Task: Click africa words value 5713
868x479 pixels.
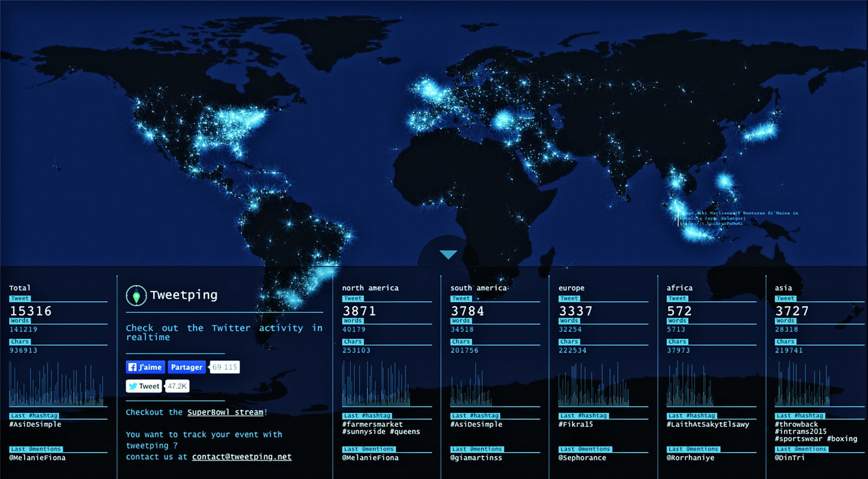Action: pyautogui.click(x=676, y=330)
